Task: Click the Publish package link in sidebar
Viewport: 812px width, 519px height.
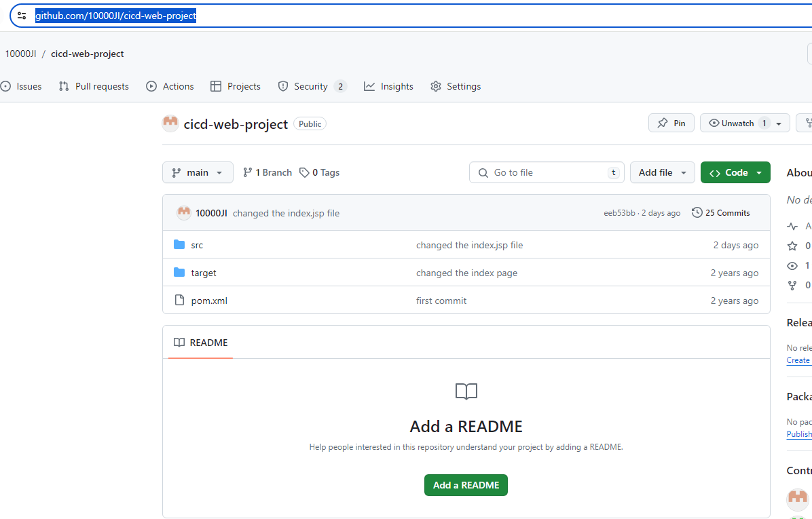Action: [x=799, y=434]
